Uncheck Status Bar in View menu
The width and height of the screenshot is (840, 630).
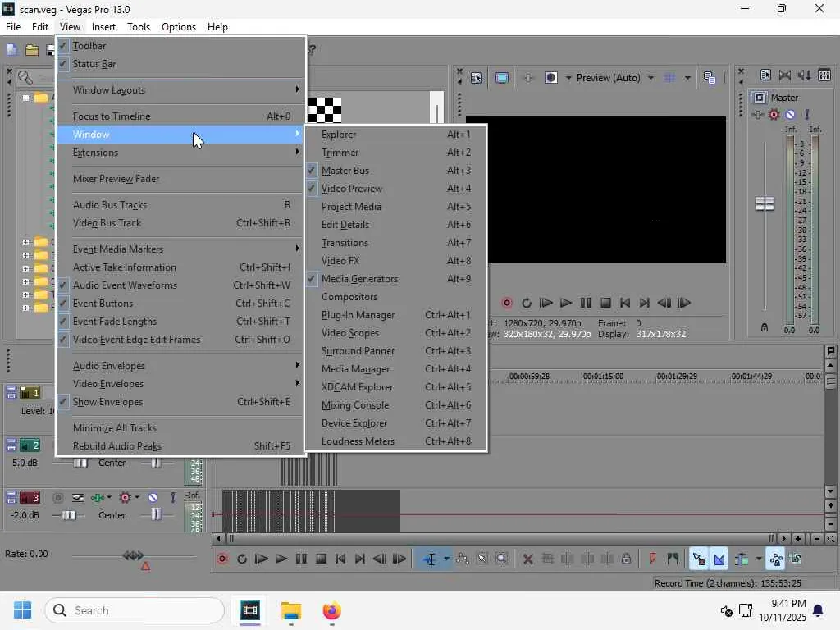click(181, 64)
